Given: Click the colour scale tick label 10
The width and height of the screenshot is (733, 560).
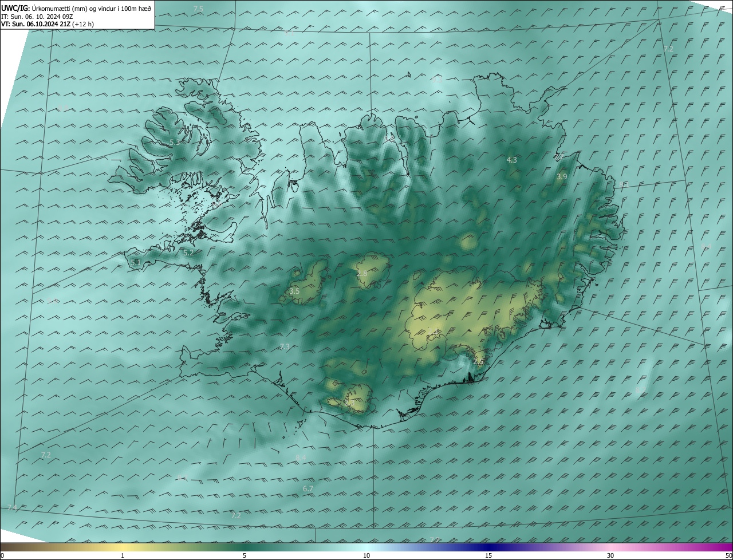Looking at the screenshot, I should pyautogui.click(x=366, y=555).
